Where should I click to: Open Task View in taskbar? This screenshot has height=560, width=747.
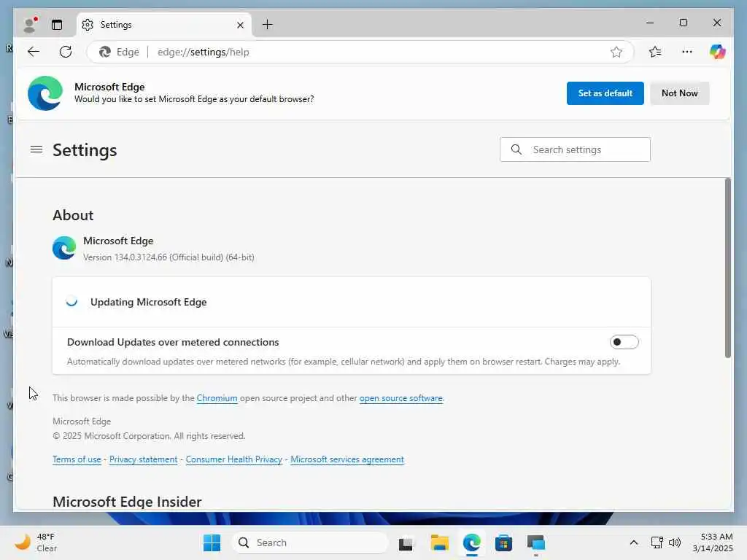406,542
